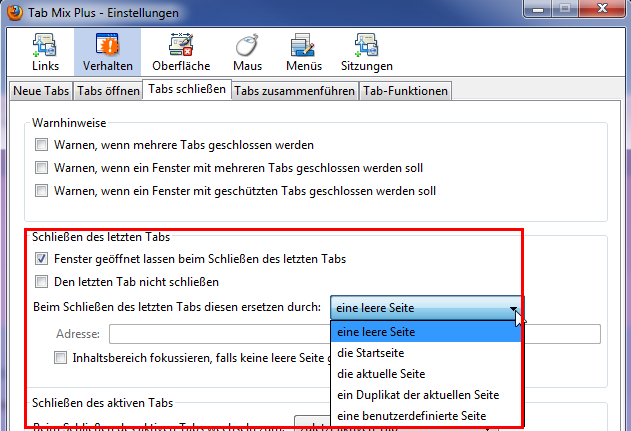Collapse the 'eine leere Seite' dropdown
Screen dimensions: 631x431
click(427, 308)
